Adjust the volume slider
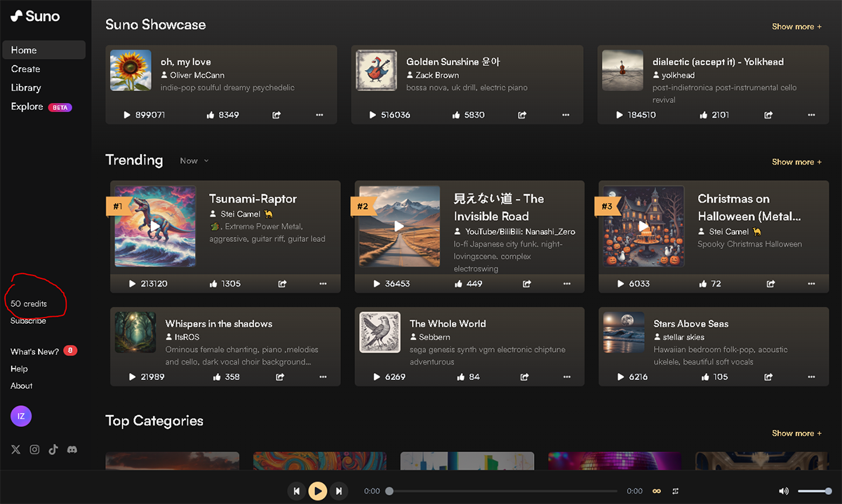Image resolution: width=842 pixels, height=504 pixels. pyautogui.click(x=815, y=491)
